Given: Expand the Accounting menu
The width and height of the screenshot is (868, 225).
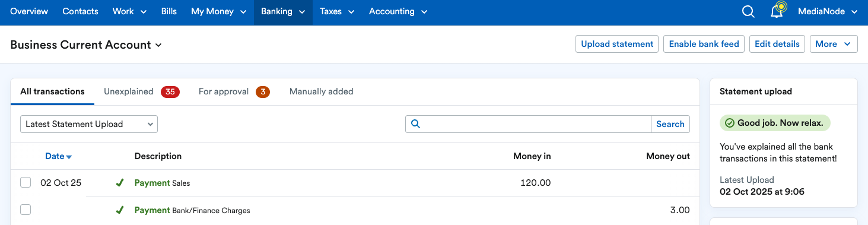Looking at the screenshot, I should coord(398,11).
